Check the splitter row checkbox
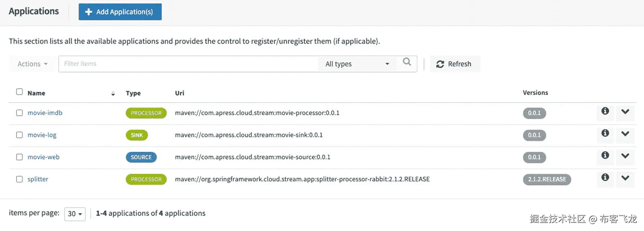The width and height of the screenshot is (644, 231). tap(20, 180)
